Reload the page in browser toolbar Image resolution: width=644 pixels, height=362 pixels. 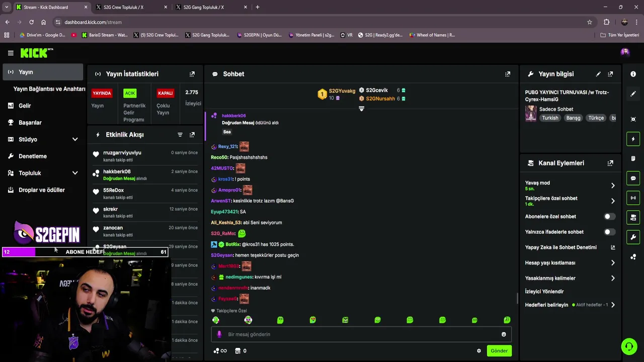pos(31,22)
